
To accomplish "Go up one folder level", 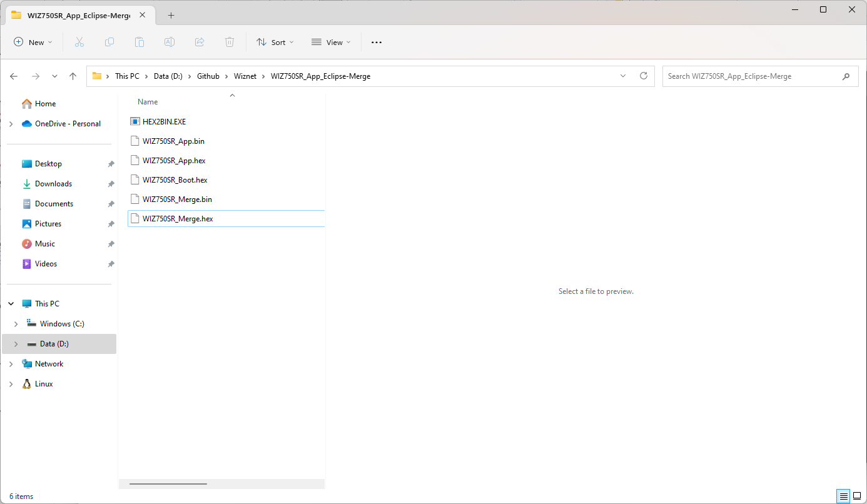I will 73,76.
